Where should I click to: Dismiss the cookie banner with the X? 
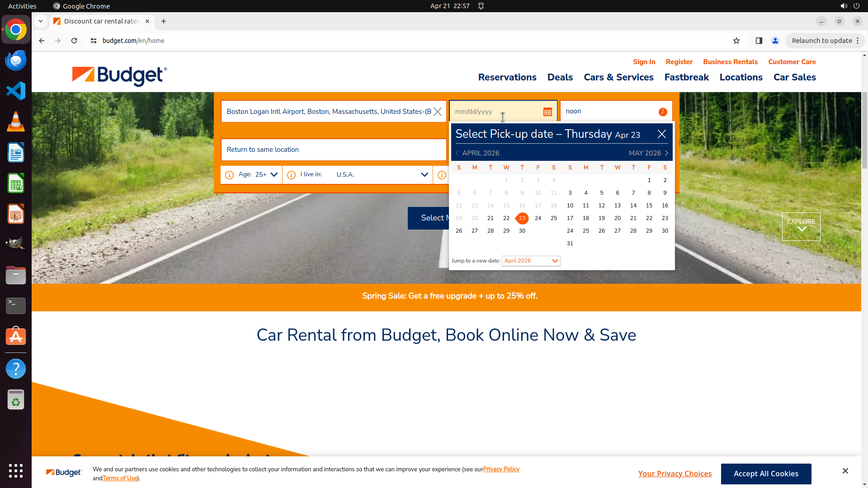point(845,471)
